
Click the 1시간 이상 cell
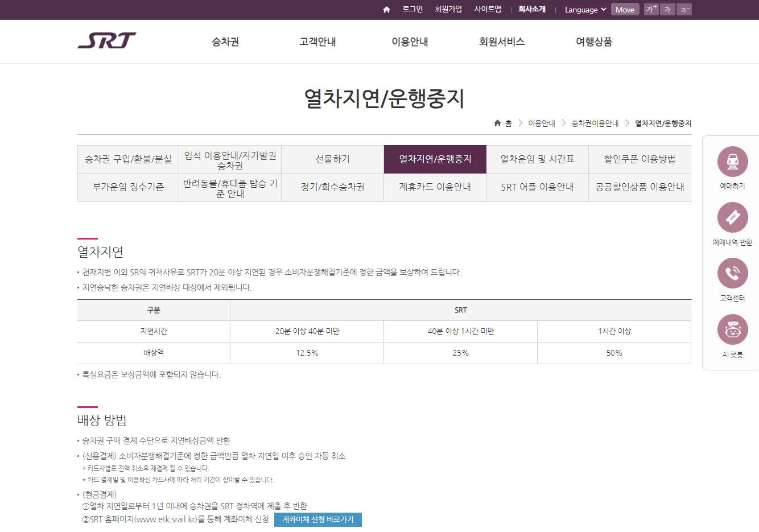pyautogui.click(x=614, y=331)
